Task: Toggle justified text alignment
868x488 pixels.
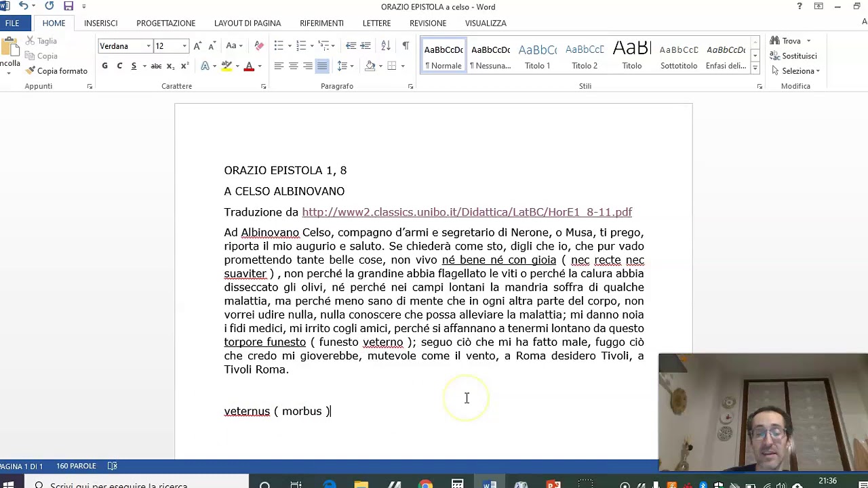Action: tap(322, 66)
